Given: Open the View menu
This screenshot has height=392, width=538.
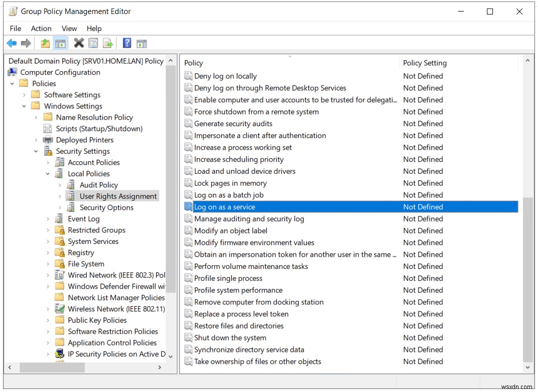Looking at the screenshot, I should 69,29.
